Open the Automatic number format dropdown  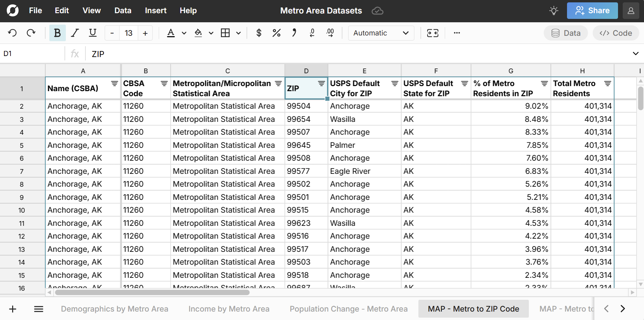point(381,33)
